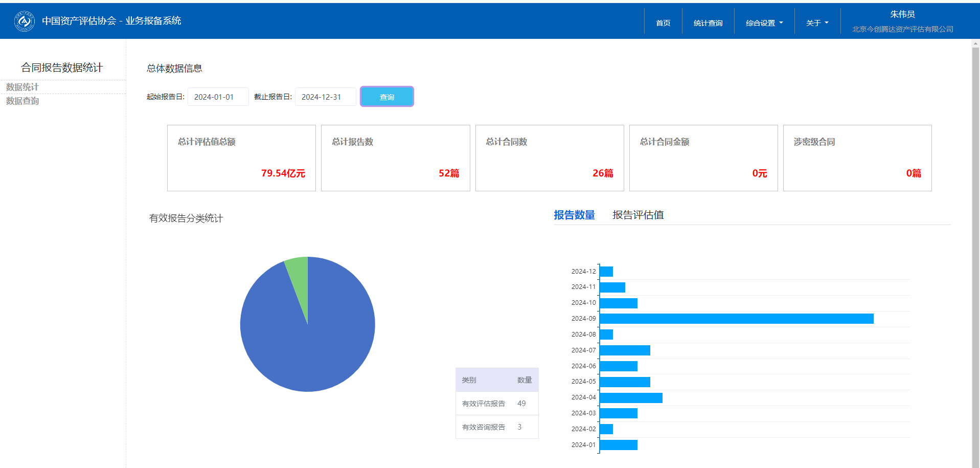This screenshot has height=468, width=980.
Task: Expand the 关于 dropdown menu
Action: click(817, 23)
